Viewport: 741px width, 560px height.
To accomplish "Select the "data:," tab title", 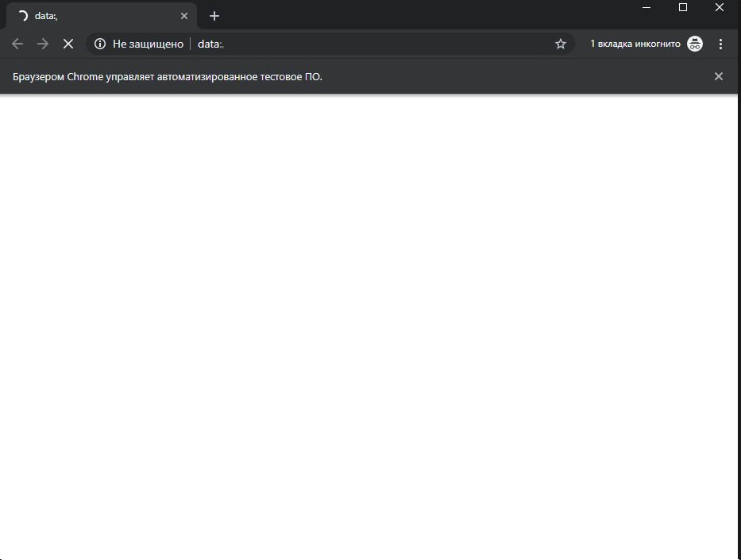I will click(46, 16).
